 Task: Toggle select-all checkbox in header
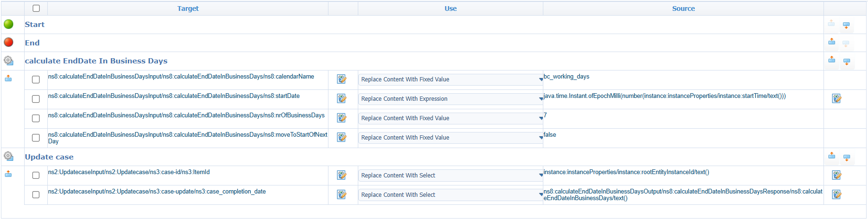pyautogui.click(x=36, y=9)
